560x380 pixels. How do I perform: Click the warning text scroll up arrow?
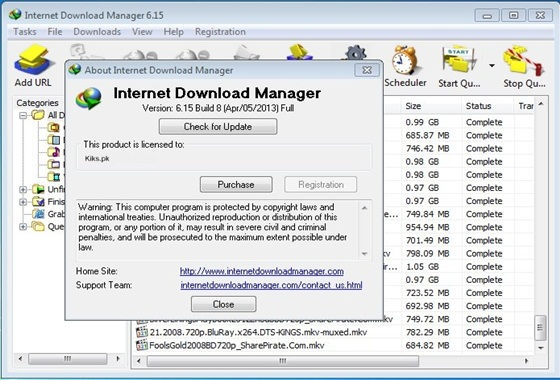(364, 208)
